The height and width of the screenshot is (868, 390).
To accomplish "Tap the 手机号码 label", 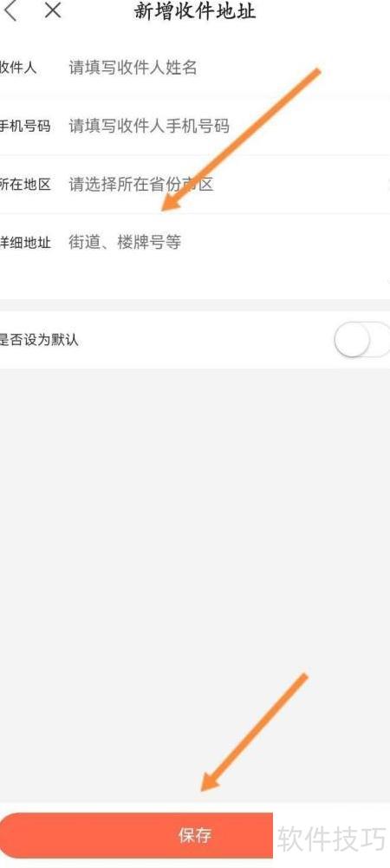I will coord(25,127).
